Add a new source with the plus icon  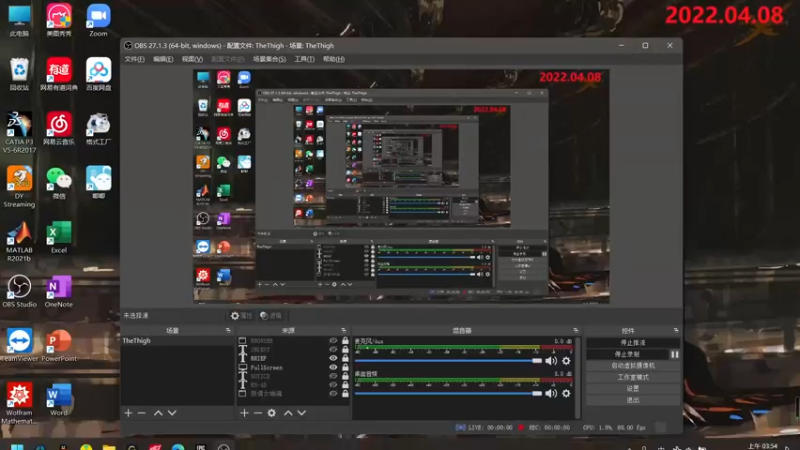click(244, 413)
